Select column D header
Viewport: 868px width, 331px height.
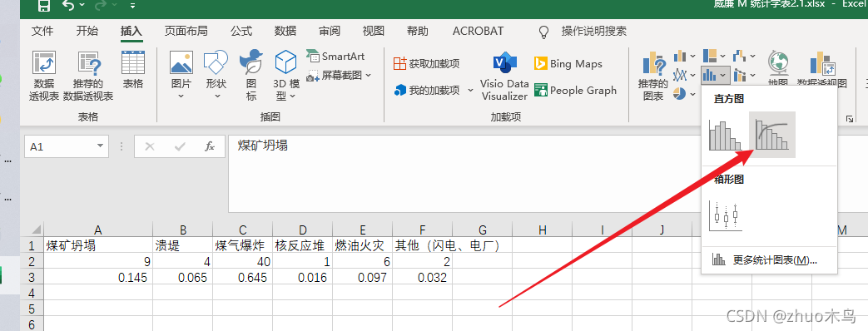pos(303,230)
